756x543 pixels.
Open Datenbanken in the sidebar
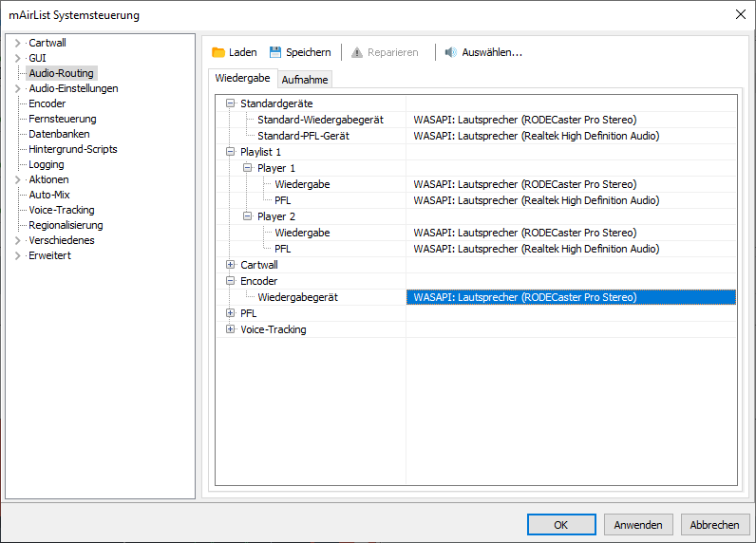pyautogui.click(x=59, y=134)
